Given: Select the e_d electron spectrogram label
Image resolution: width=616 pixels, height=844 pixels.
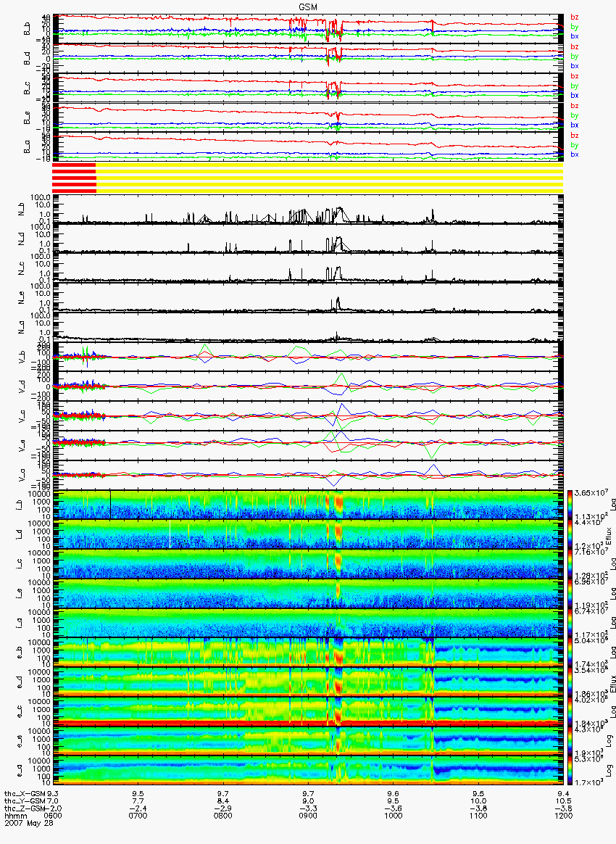Looking at the screenshot, I should point(20,682).
